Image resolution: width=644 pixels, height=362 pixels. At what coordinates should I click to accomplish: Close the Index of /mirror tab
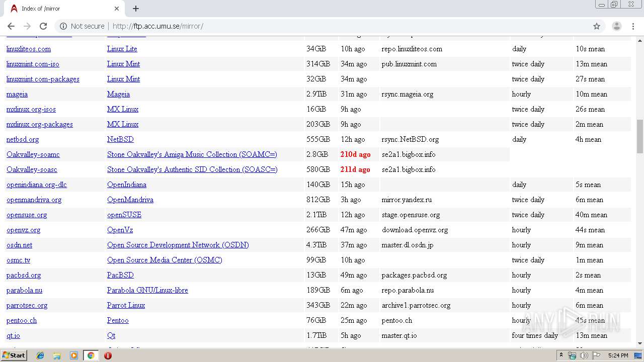pyautogui.click(x=117, y=9)
